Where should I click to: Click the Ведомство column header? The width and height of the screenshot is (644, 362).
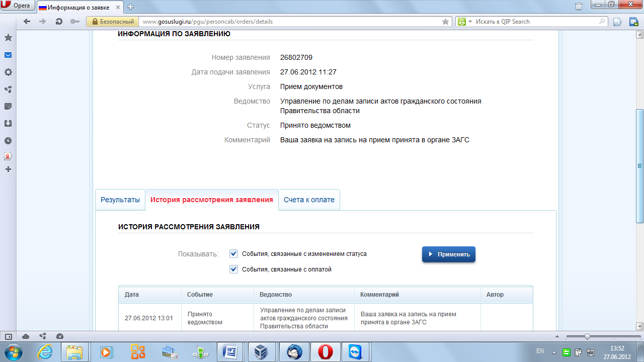[304, 295]
